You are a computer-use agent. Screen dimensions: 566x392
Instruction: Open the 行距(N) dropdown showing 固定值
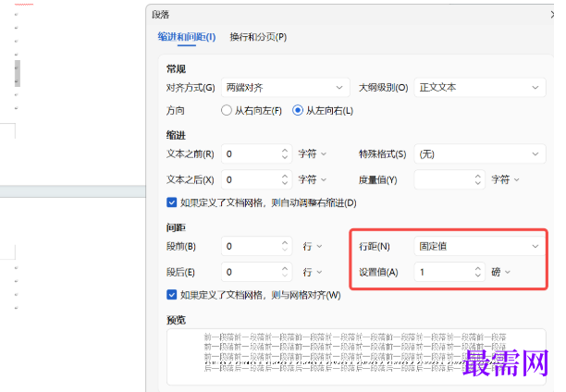click(480, 246)
